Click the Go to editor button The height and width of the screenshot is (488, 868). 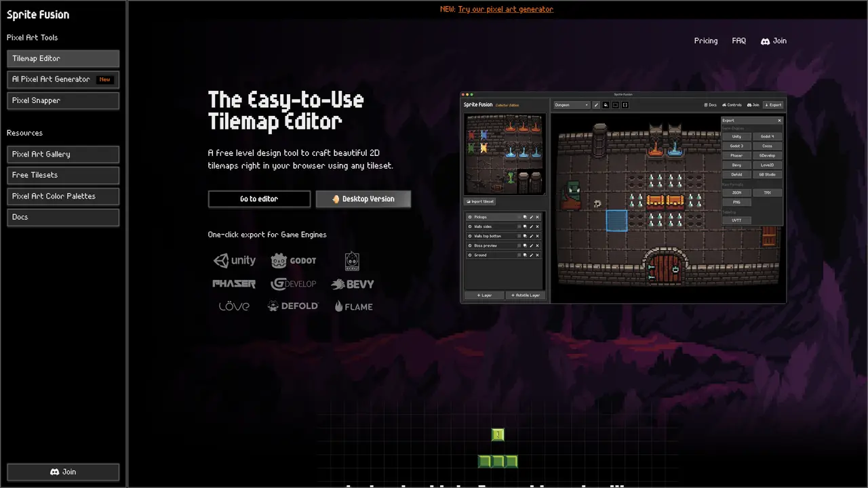[259, 199]
